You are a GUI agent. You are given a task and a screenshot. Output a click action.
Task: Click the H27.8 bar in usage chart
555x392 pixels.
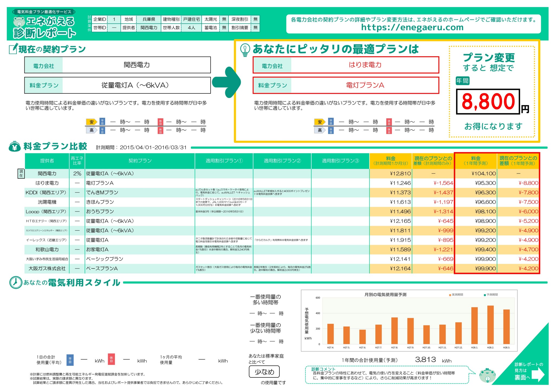[395, 331]
